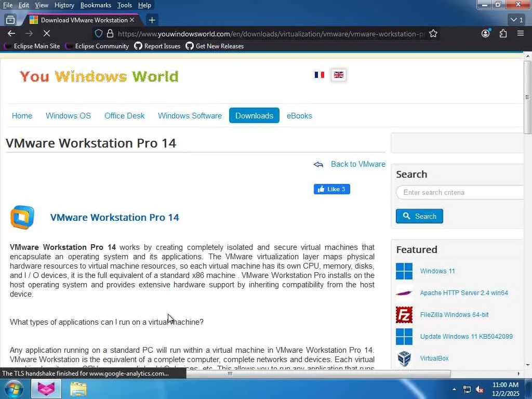532x399 pixels.
Task: Open File Explorer from the taskbar
Action: [78, 389]
